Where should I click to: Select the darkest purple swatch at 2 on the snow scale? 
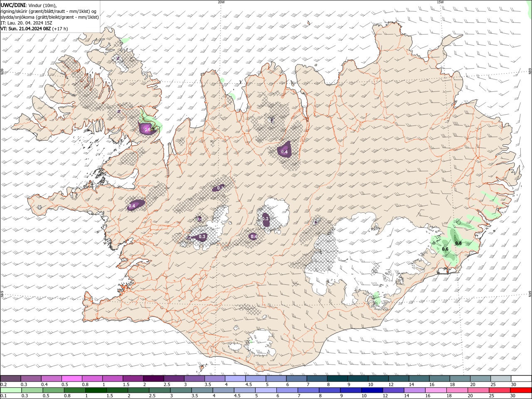click(153, 379)
